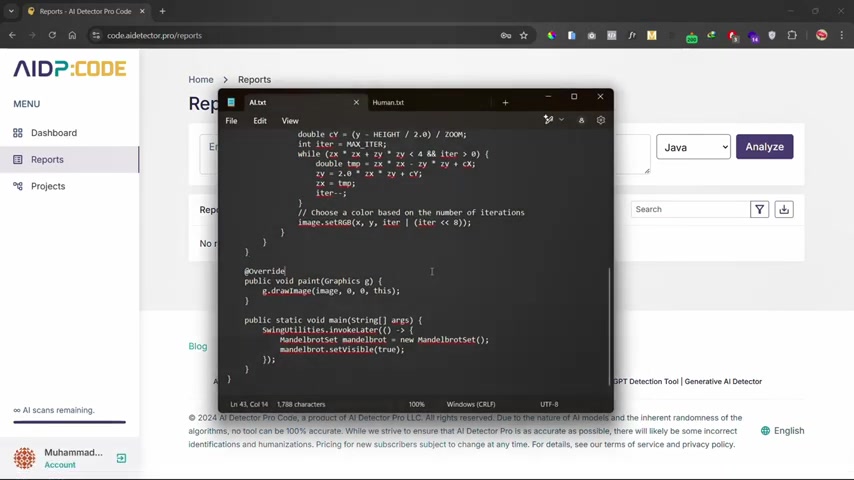The width and height of the screenshot is (854, 480).
Task: Open the Notepad File menu
Action: coord(231,121)
